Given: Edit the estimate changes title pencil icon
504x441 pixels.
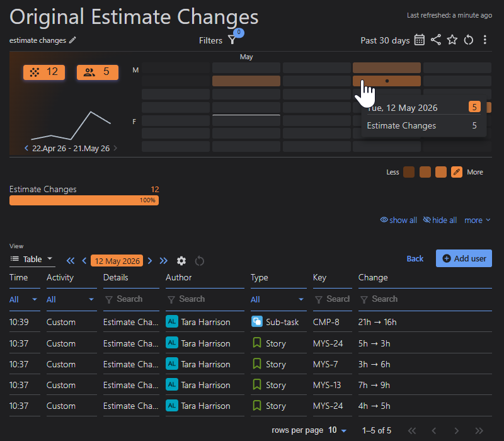Looking at the screenshot, I should pos(72,40).
